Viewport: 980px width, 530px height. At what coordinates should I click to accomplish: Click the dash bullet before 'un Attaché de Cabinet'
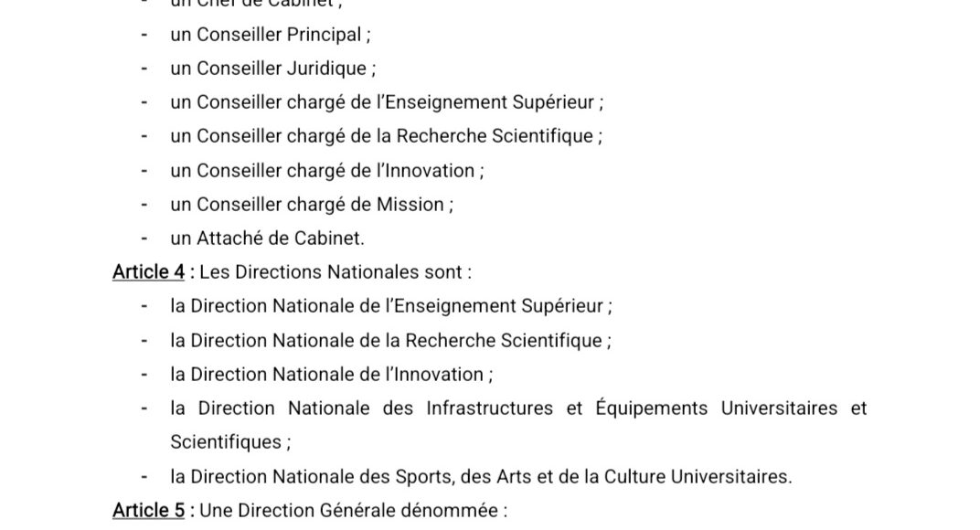click(144, 238)
